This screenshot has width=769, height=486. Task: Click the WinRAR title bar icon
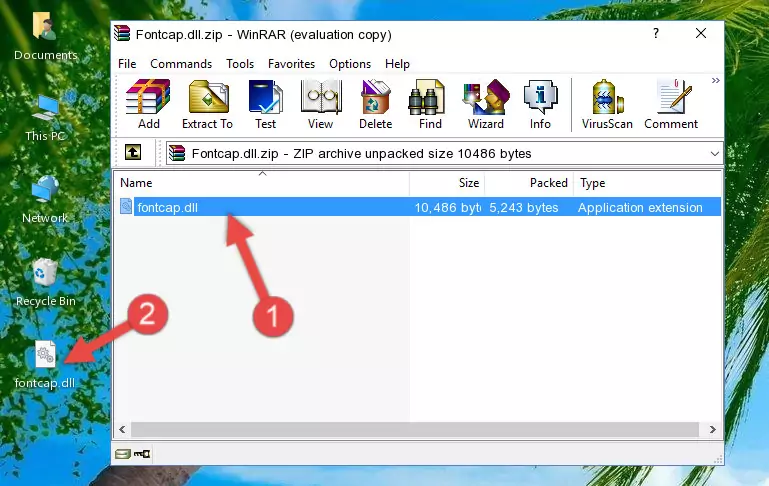[122, 33]
